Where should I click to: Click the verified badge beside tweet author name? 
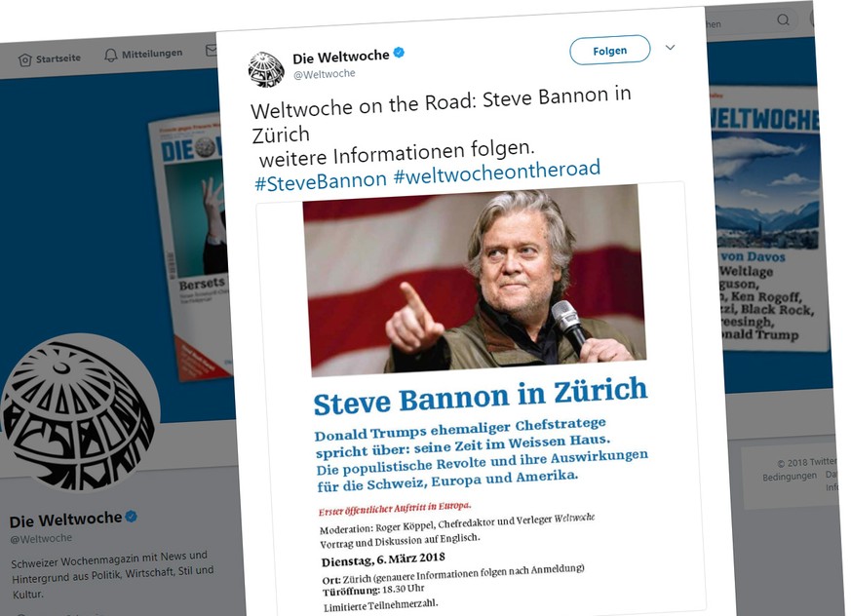pyautogui.click(x=399, y=56)
